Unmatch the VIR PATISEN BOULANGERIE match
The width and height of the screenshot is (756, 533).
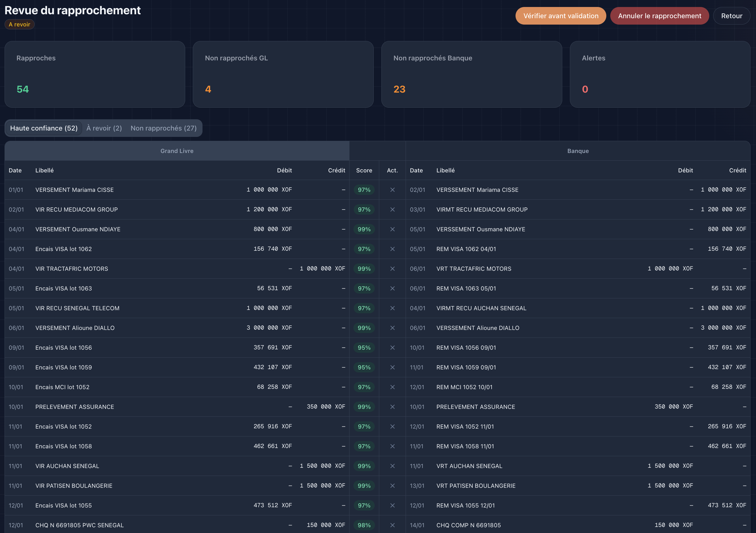coord(392,486)
